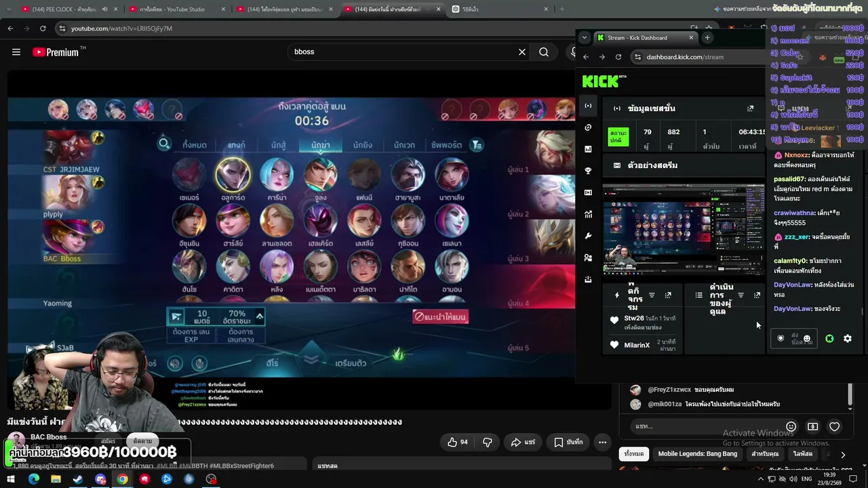Click the YouTube live chat message field
This screenshot has height=488, width=868.
[x=705, y=426]
